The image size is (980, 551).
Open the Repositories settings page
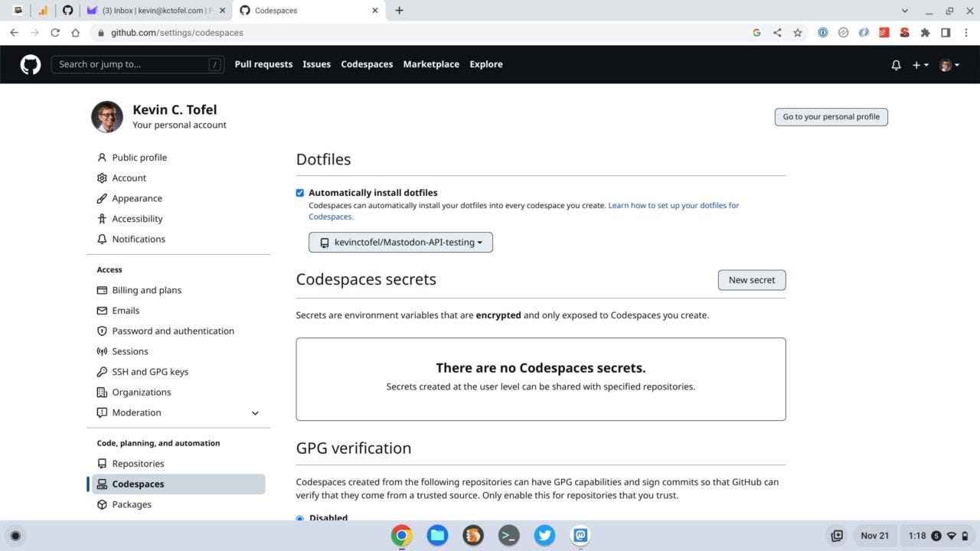pos(138,464)
